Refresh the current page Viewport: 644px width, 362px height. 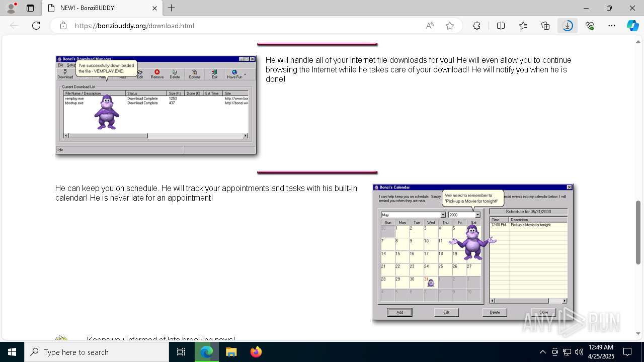(36, 26)
